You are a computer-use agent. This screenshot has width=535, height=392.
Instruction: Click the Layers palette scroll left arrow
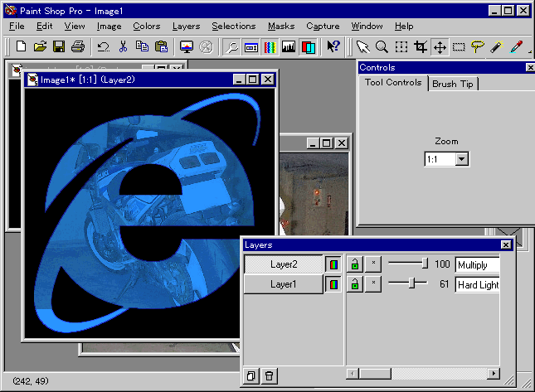(353, 374)
